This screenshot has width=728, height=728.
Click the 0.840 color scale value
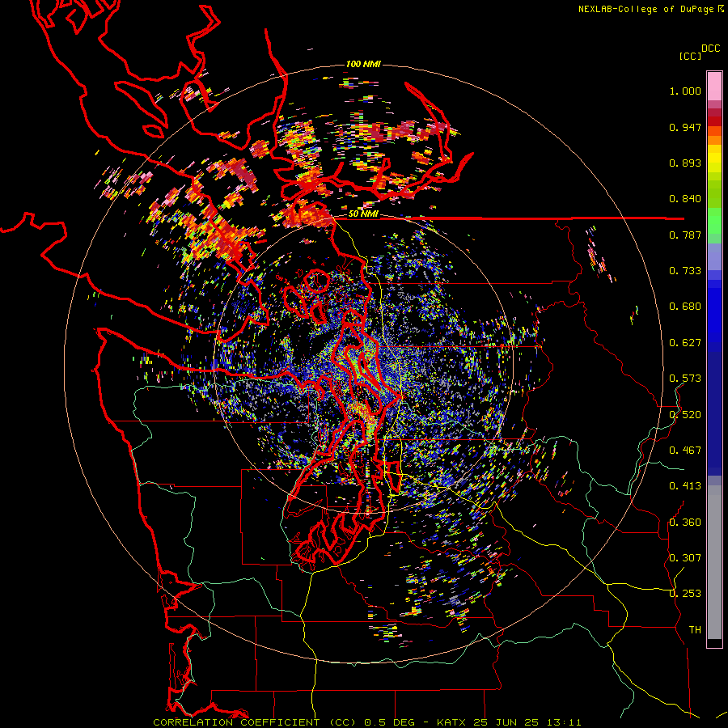685,199
